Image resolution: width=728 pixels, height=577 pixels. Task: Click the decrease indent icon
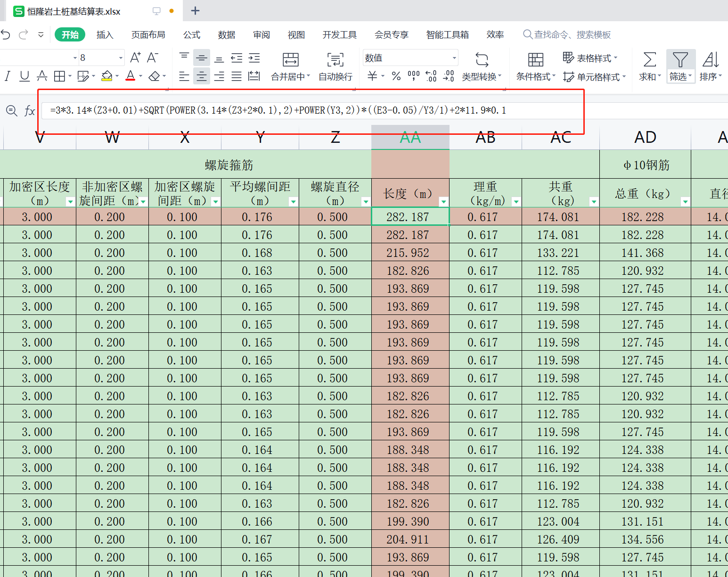[x=237, y=58]
